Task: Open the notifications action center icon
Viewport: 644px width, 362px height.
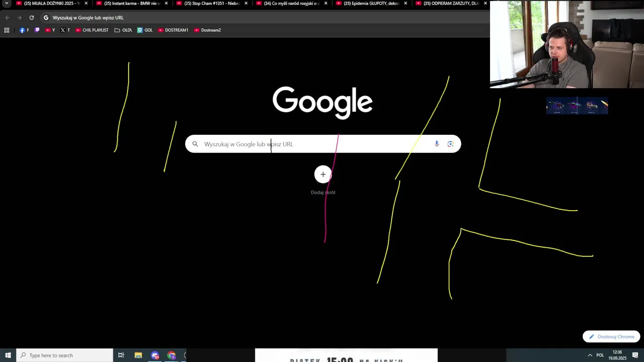Action: [x=635, y=355]
